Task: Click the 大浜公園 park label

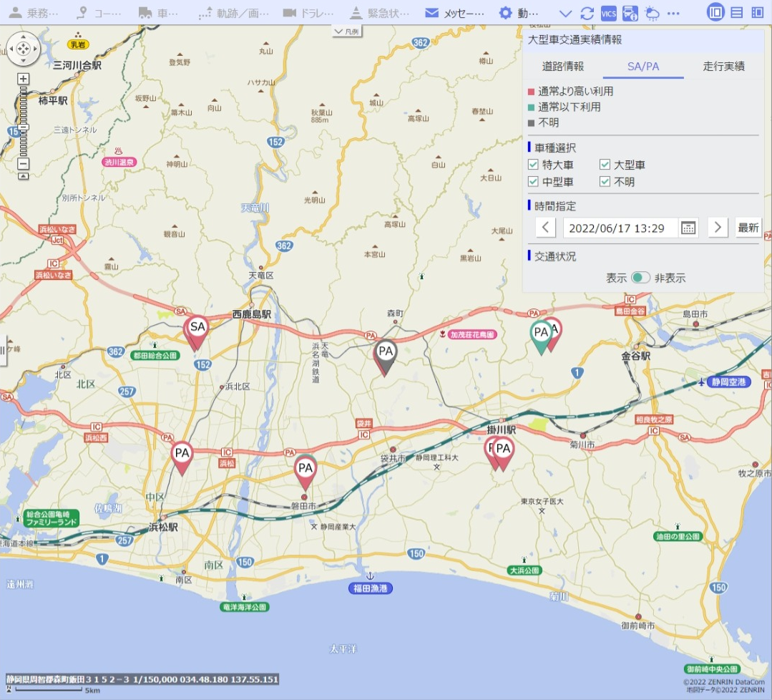Action: 525,570
